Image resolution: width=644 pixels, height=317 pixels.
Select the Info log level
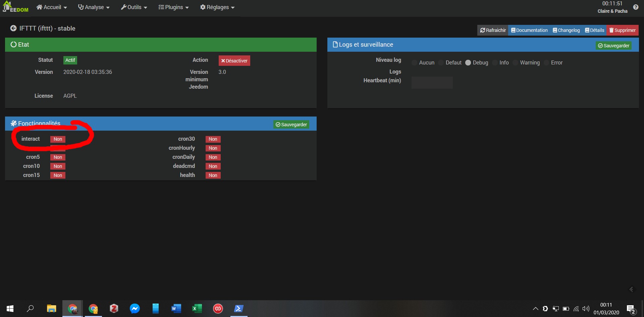point(495,63)
